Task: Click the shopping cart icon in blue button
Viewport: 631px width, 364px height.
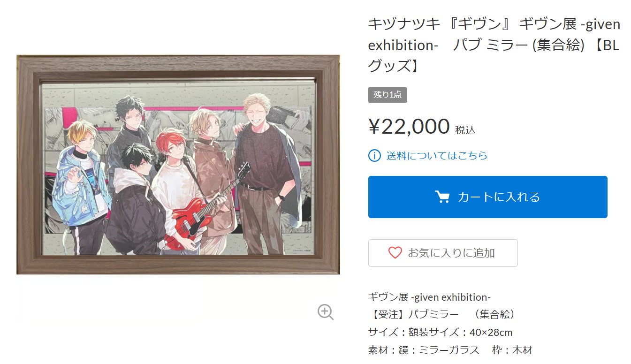Action: 442,197
